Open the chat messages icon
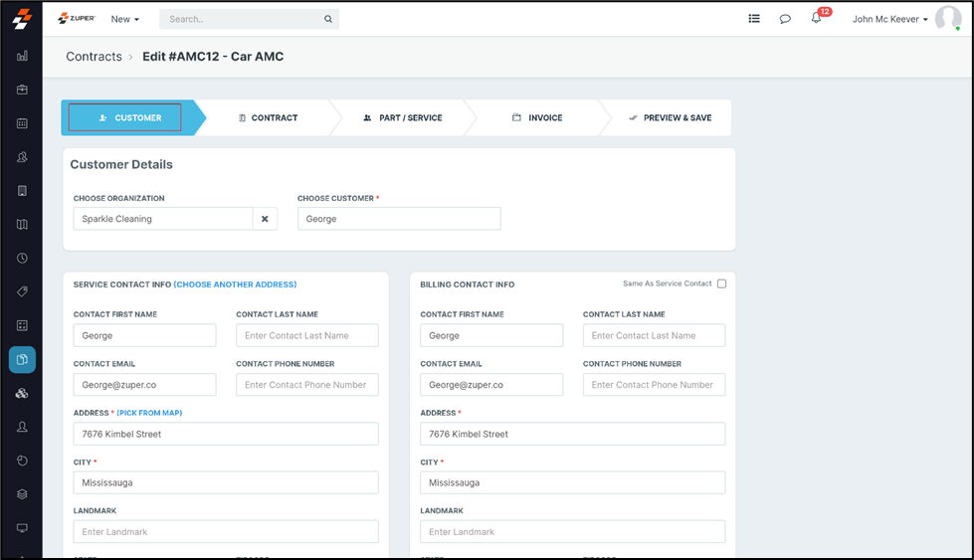The width and height of the screenshot is (974, 560). pos(785,19)
